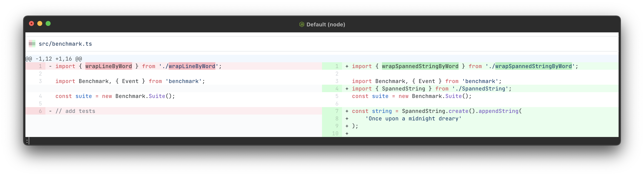Screen dimensions: 644x176
Task: Click appendString method call on added line
Action: 498,111
